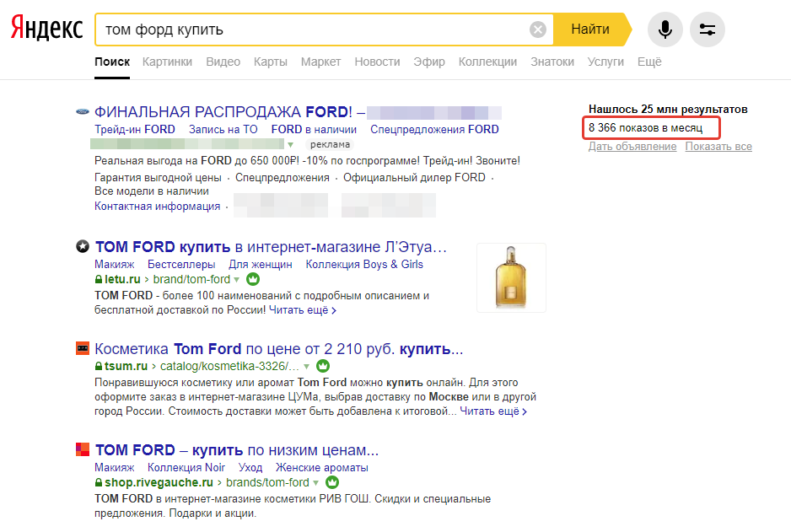Click the Нашлось 25 млн результатов text
The image size is (791, 532).
[x=668, y=109]
